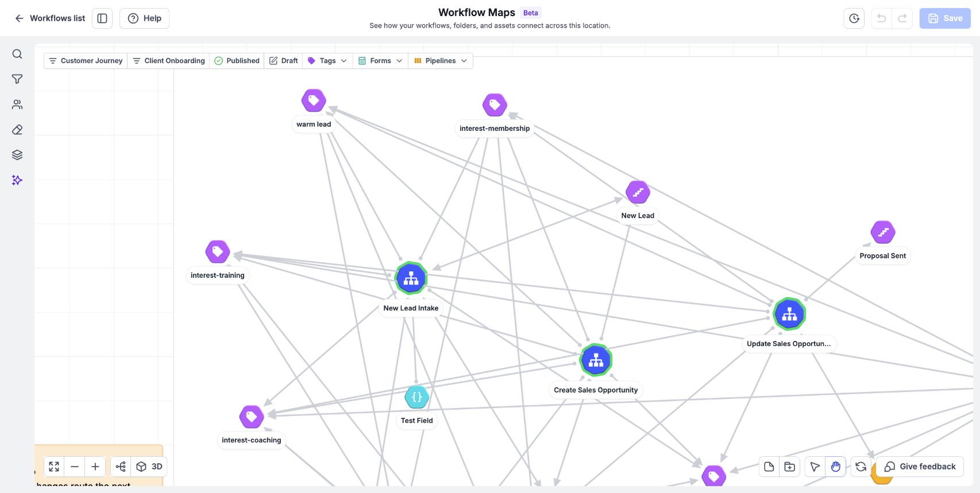
Task: Select the eraser icon in sidebar
Action: [x=17, y=130]
